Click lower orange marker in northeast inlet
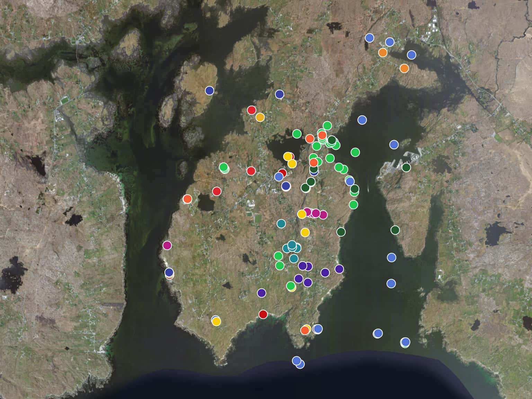 click(x=404, y=68)
